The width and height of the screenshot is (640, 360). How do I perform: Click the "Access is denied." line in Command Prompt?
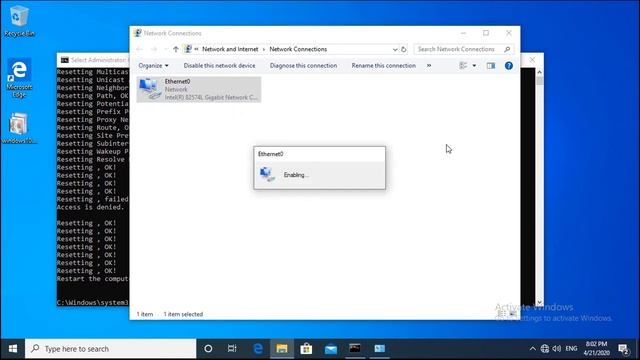tap(90, 207)
